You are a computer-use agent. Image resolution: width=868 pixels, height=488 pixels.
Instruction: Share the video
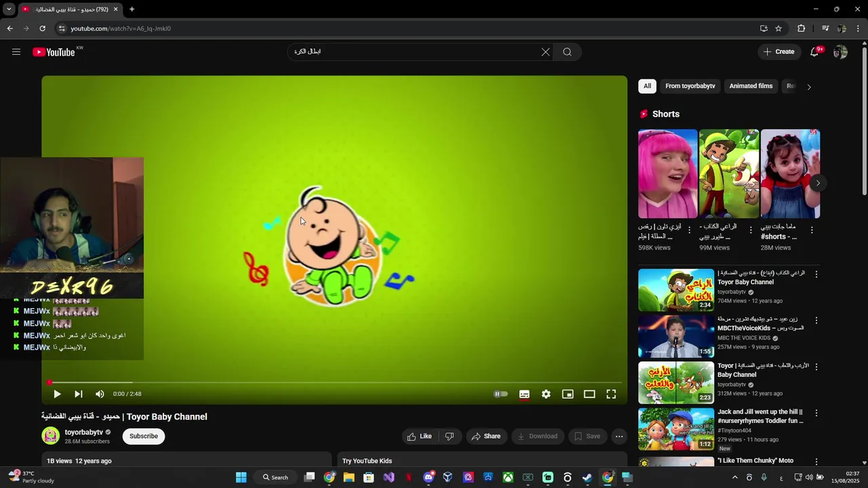click(x=486, y=436)
